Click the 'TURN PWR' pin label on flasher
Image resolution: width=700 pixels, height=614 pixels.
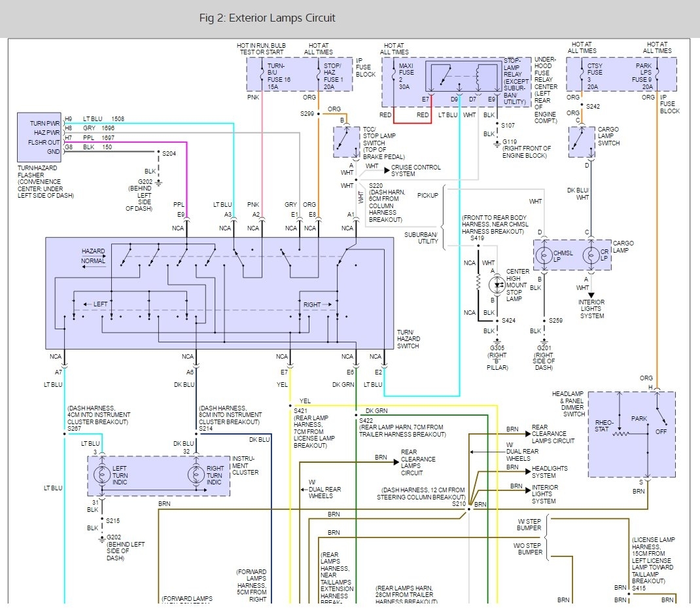tap(44, 123)
